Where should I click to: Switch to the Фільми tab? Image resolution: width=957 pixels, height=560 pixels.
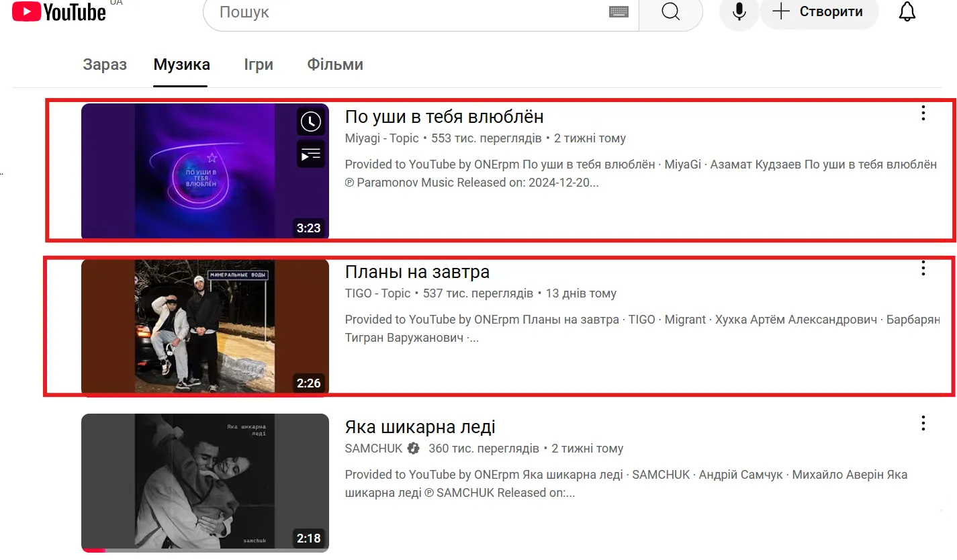tap(335, 64)
